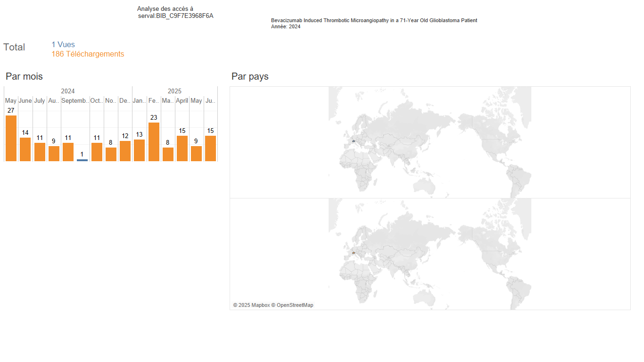Open the '© 2025 Mapbox' attribution link
This screenshot has width=644, height=362.
[x=251, y=305]
